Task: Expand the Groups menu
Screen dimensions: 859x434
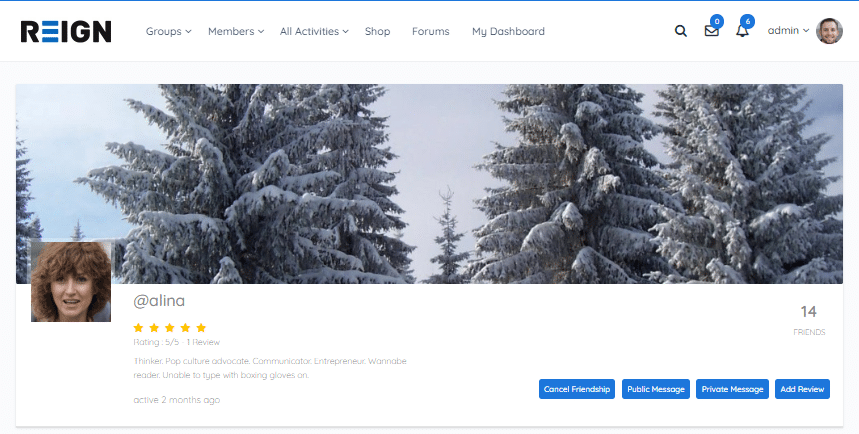Action: [168, 31]
